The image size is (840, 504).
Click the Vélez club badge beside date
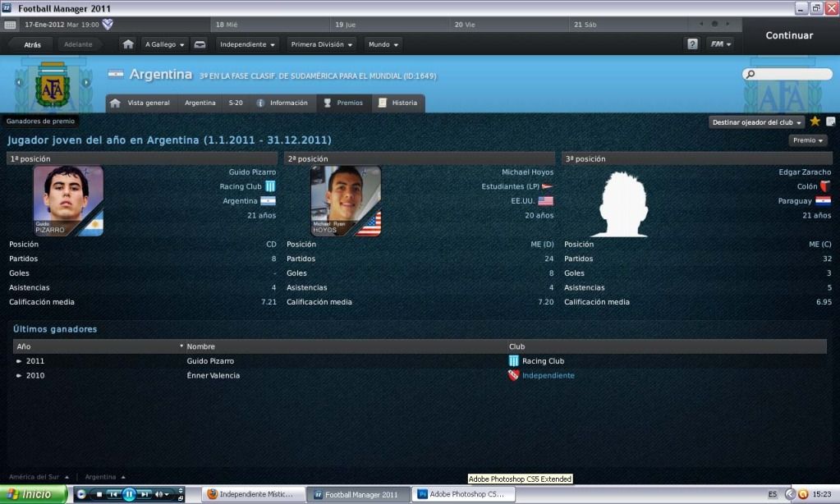[x=108, y=24]
